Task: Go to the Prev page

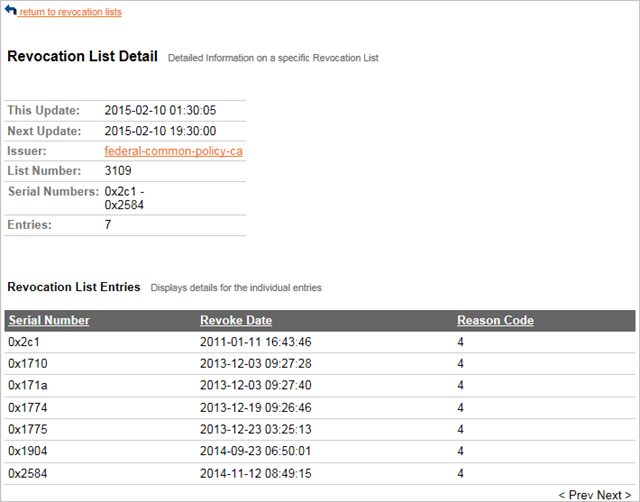Action: pyautogui.click(x=580, y=494)
